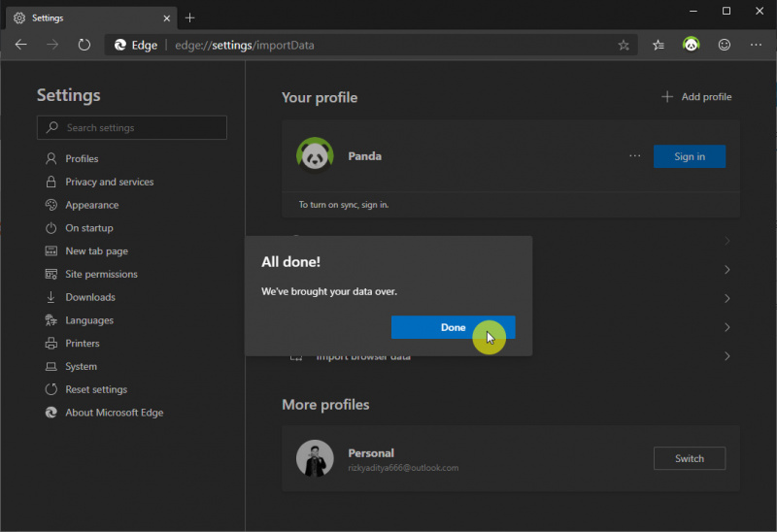Open the Settings and more menu

pyautogui.click(x=756, y=45)
